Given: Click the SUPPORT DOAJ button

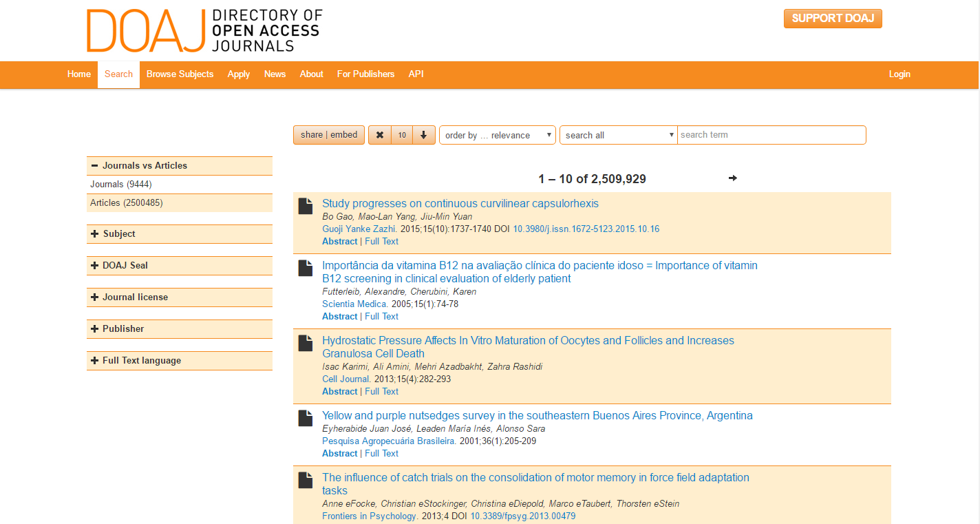Looking at the screenshot, I should click(833, 19).
